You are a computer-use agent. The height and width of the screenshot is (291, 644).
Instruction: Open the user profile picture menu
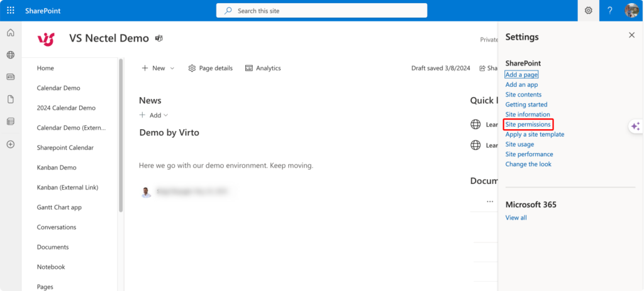[631, 11]
